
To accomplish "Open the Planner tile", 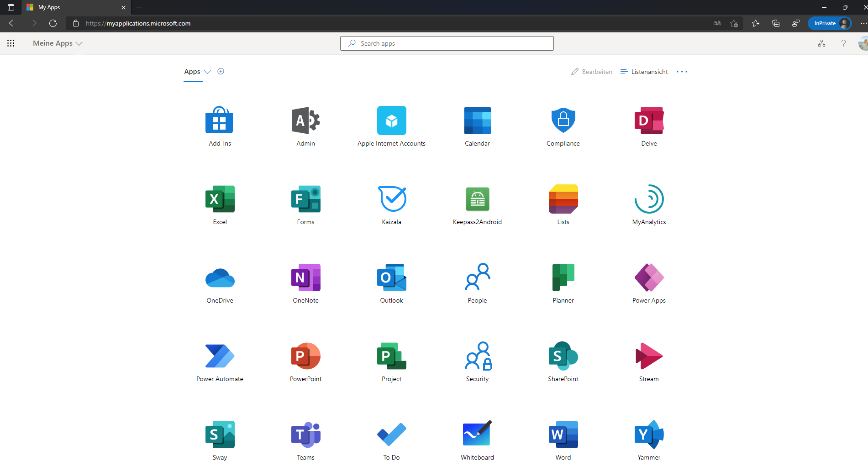I will click(x=563, y=277).
